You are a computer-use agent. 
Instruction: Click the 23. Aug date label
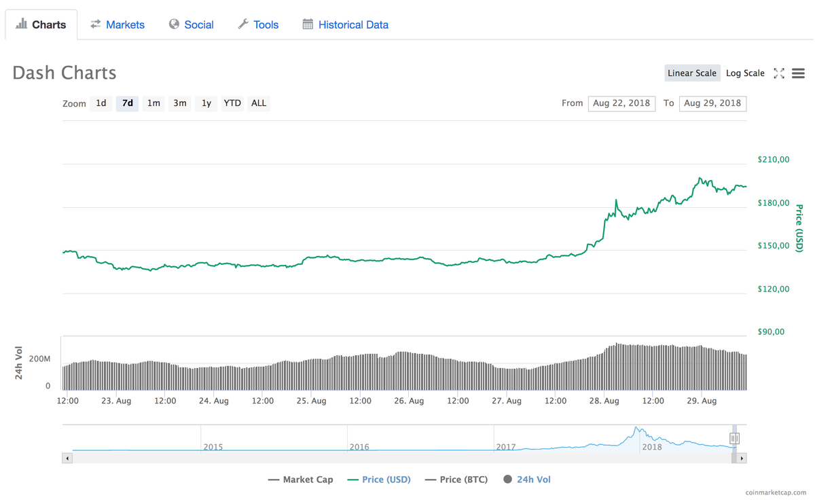pos(116,401)
